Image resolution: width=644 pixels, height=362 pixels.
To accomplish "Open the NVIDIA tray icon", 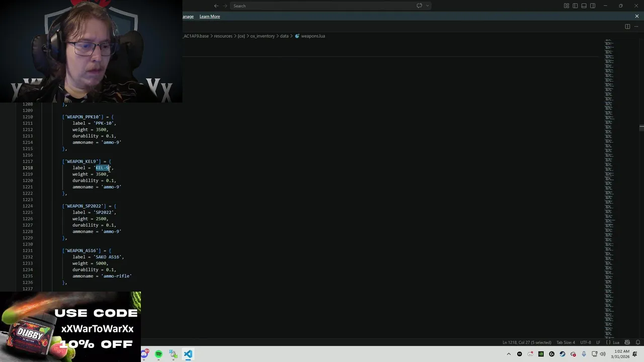I will (x=541, y=354).
